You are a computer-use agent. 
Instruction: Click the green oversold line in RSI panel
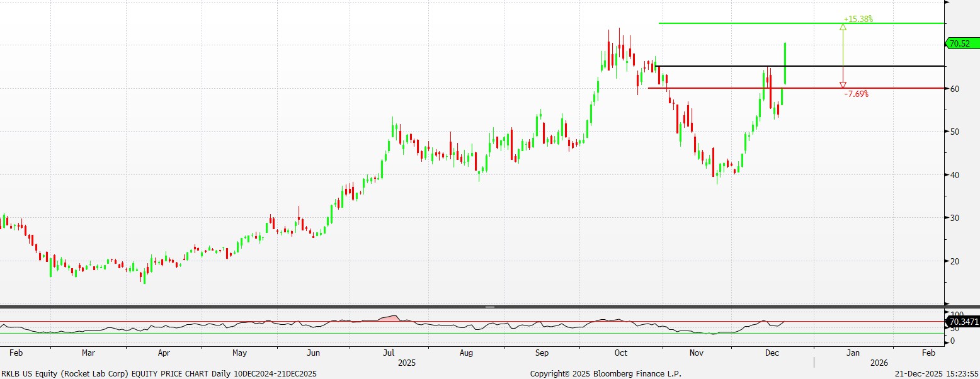tap(472, 333)
